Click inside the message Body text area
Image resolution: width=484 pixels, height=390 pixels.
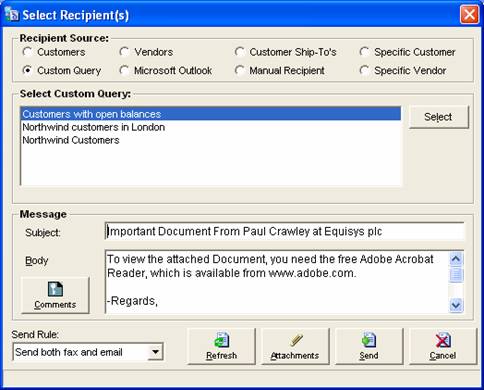[x=277, y=282]
